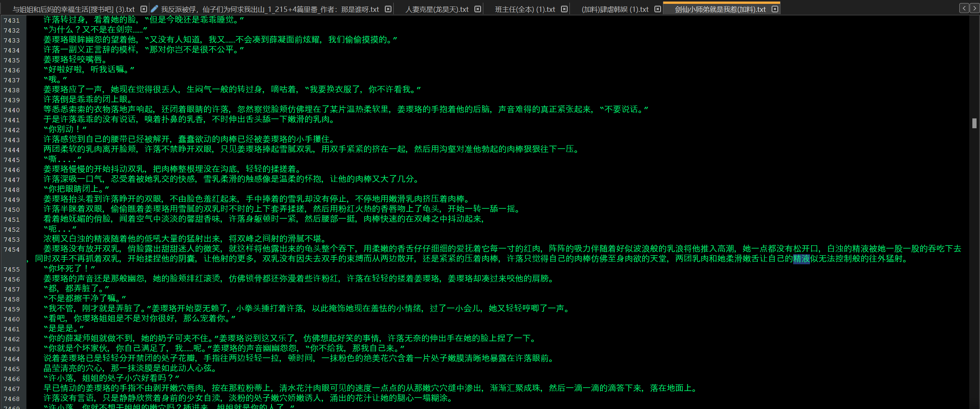Close the 我反派被俘 file tab
Viewport: 980px width, 409px height.
click(388, 9)
